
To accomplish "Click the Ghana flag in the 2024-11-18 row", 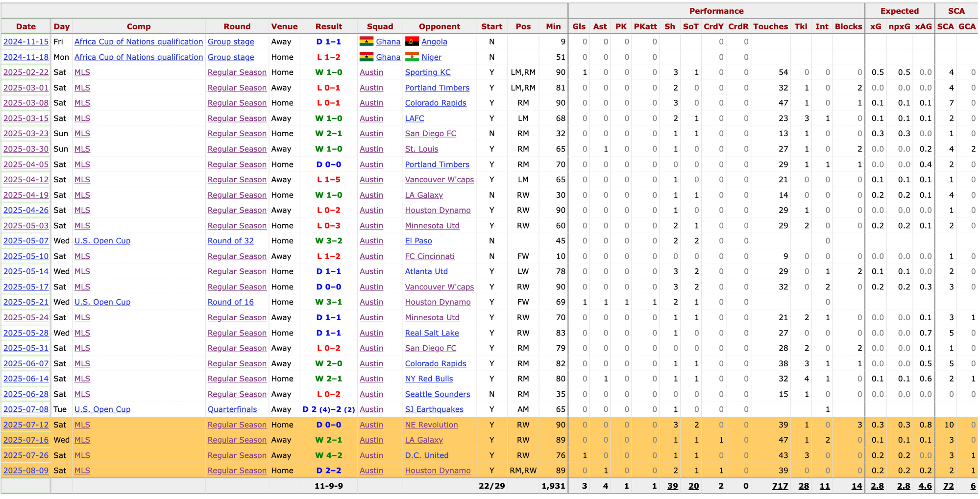I will [x=366, y=57].
